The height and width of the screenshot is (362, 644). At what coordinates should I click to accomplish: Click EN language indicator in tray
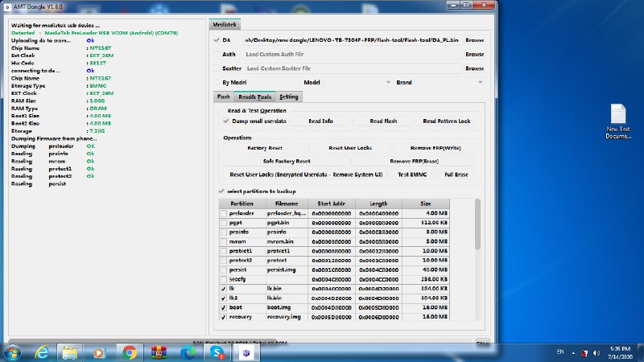[x=560, y=352]
